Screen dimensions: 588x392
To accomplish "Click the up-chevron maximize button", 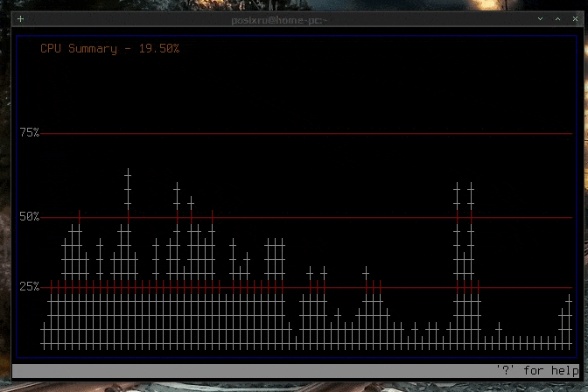I will point(557,18).
